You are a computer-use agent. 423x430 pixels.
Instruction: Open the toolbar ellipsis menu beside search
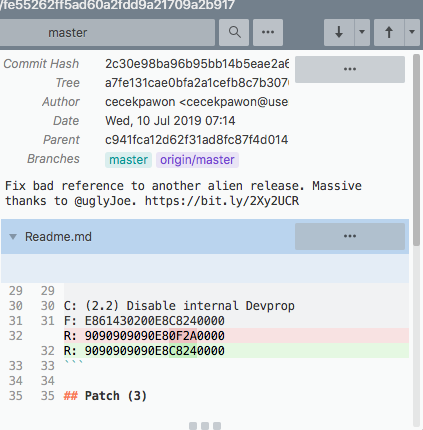[268, 32]
